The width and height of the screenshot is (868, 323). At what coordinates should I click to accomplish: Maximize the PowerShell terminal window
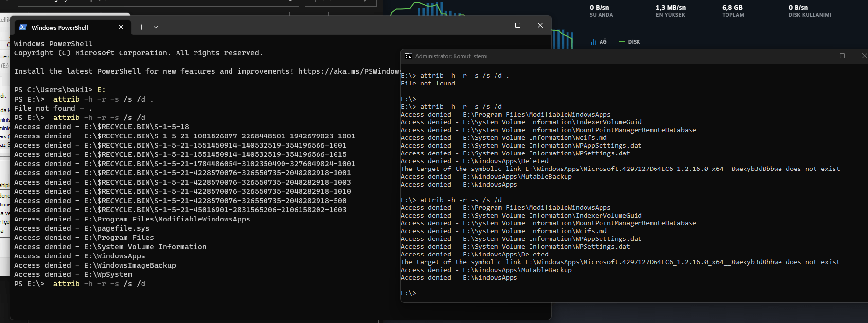[518, 25]
